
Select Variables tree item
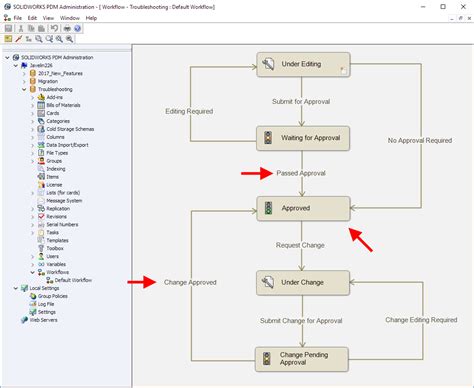click(56, 264)
